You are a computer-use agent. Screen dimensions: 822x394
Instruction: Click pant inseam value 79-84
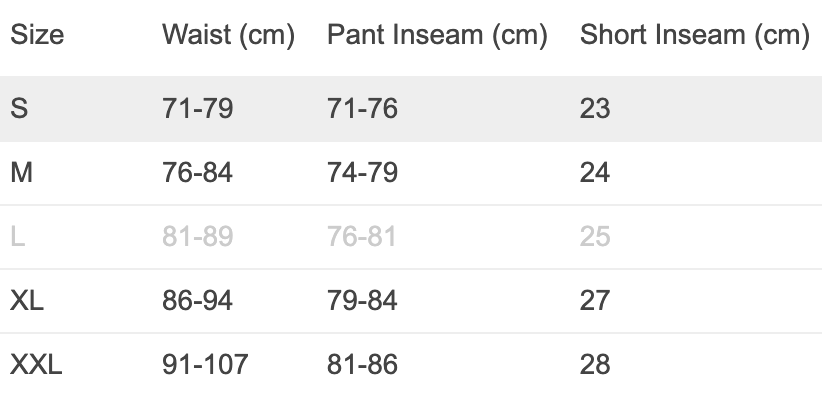(362, 300)
